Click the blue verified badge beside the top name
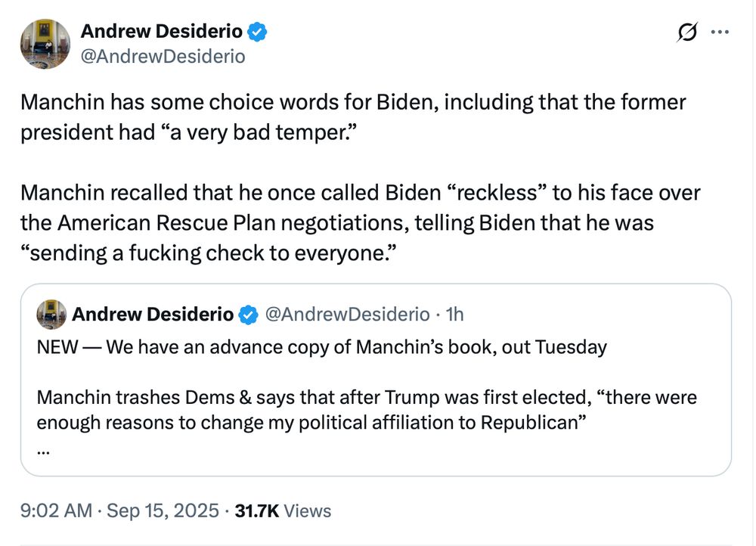The height and width of the screenshot is (546, 756). [x=258, y=32]
